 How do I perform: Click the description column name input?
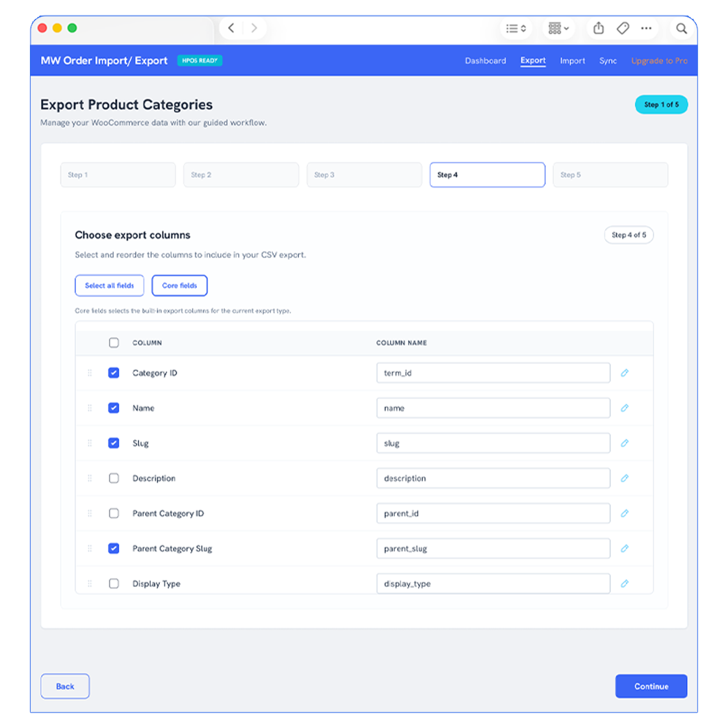point(493,478)
